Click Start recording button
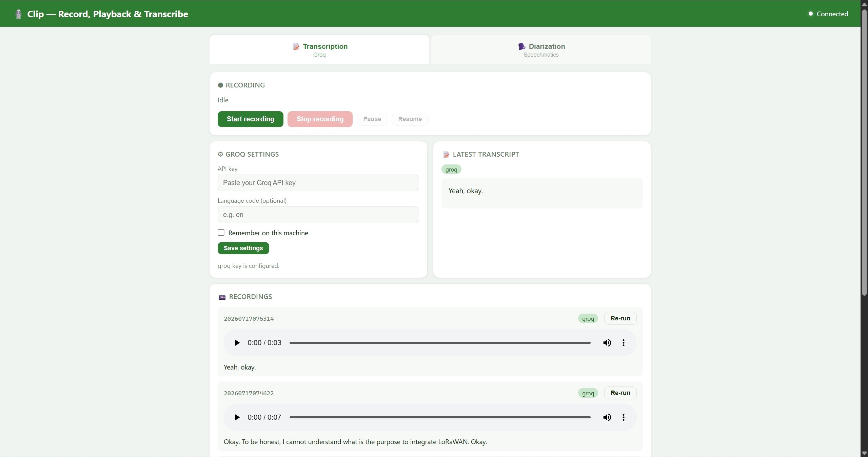Screen dimensions: 868x457 251,119
